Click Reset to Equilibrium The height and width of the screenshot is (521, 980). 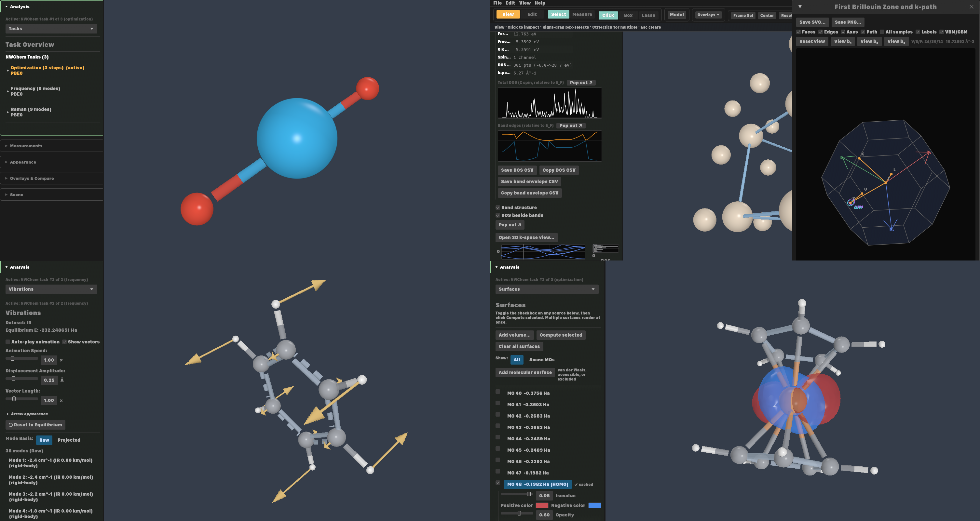click(35, 425)
